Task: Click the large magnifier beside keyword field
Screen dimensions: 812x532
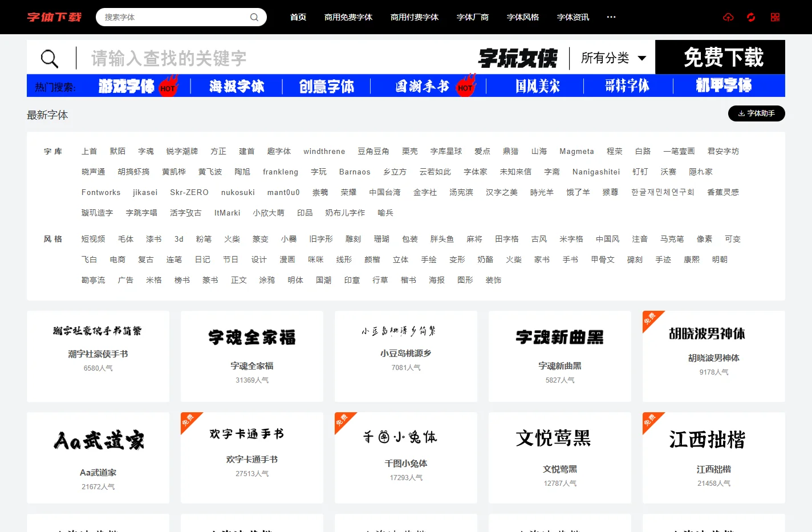Action: tap(50, 58)
